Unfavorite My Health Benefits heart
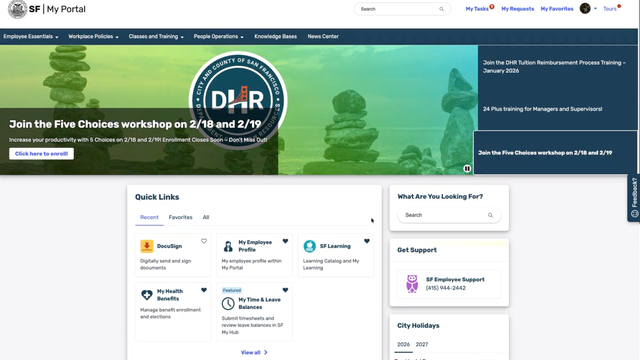 coord(204,290)
